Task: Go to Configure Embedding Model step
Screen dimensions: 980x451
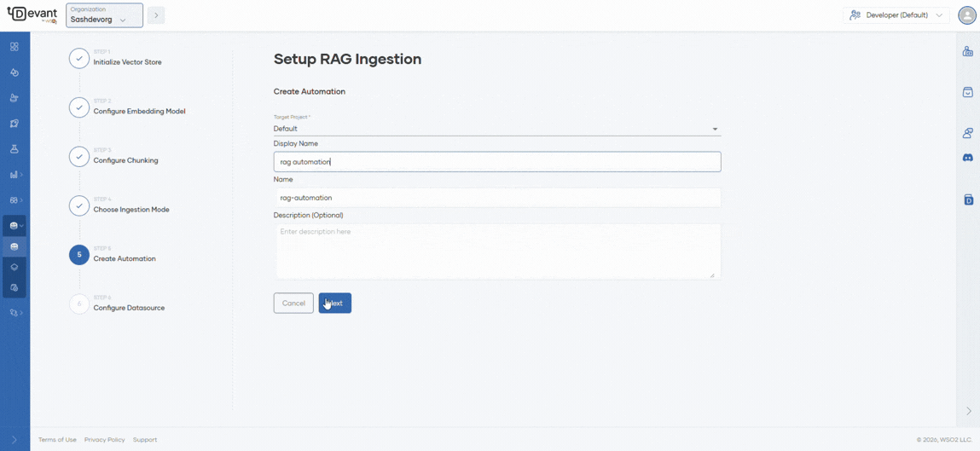Action: [x=139, y=112]
